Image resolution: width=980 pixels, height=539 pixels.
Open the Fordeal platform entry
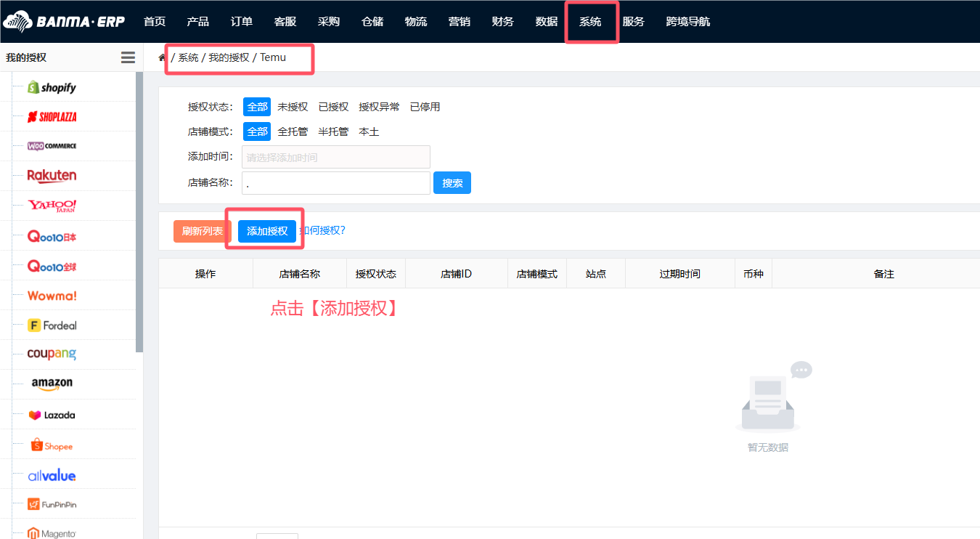click(52, 325)
